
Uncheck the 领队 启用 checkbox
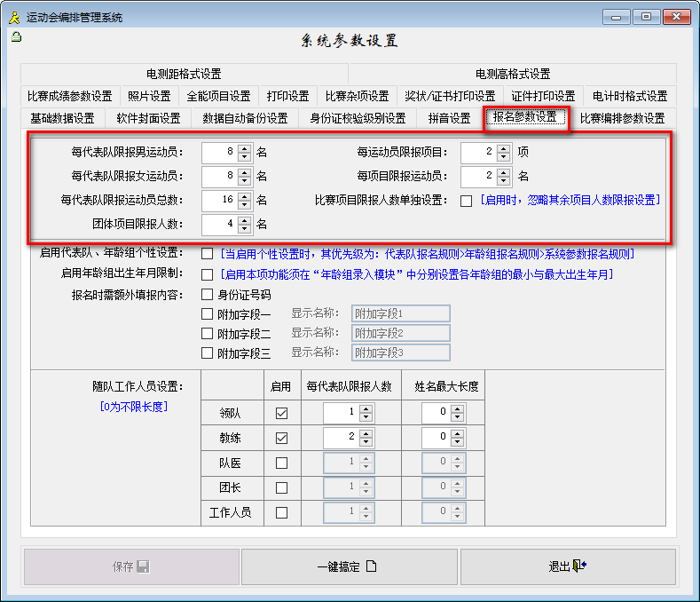pos(281,414)
